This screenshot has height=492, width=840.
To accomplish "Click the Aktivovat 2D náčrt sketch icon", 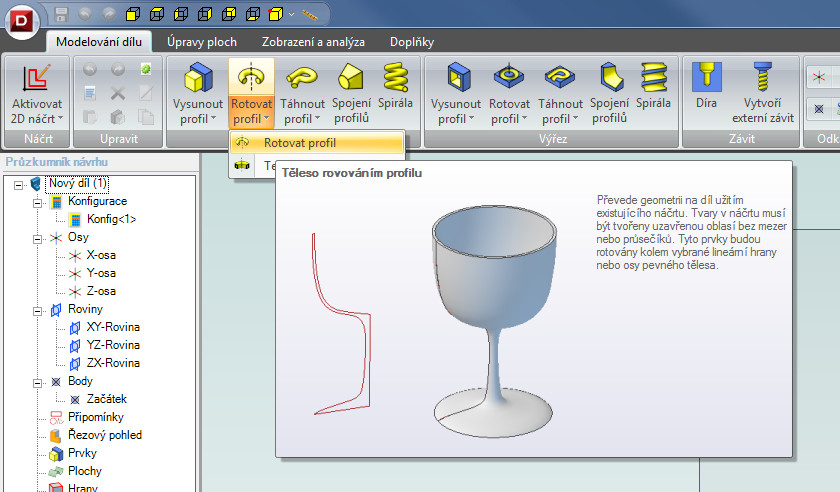I will [37, 79].
